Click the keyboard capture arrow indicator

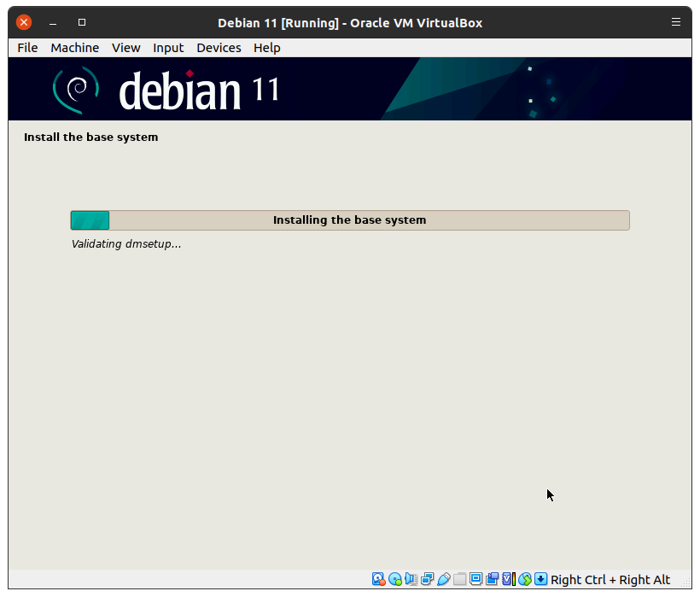(x=541, y=579)
